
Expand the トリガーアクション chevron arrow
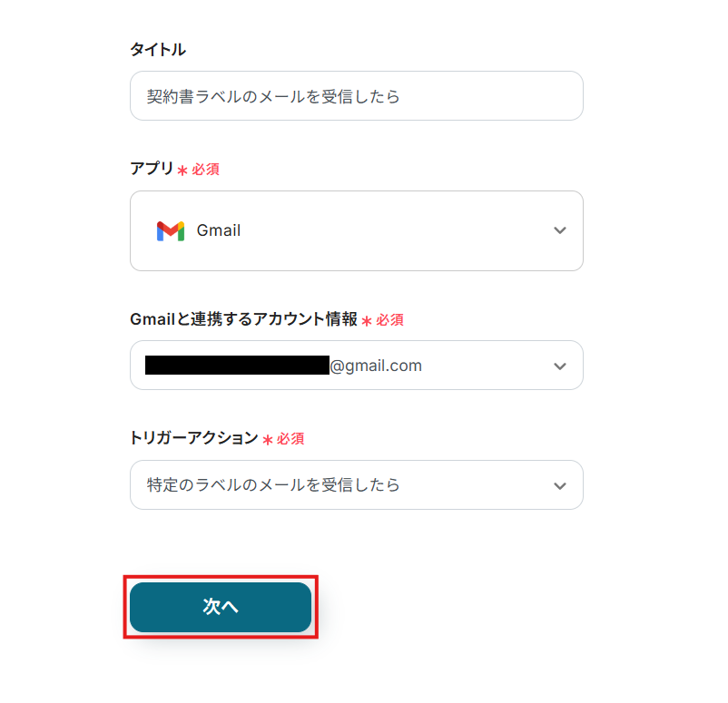pyautogui.click(x=560, y=485)
